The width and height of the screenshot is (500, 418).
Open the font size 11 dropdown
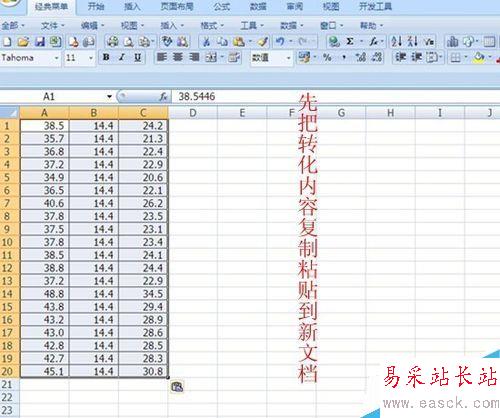(x=91, y=58)
